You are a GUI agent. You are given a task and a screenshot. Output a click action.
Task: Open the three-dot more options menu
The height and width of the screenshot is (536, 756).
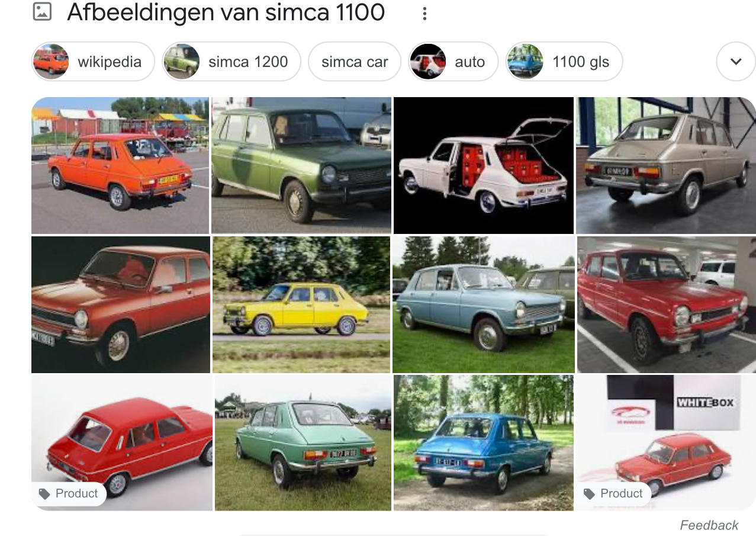(x=424, y=14)
